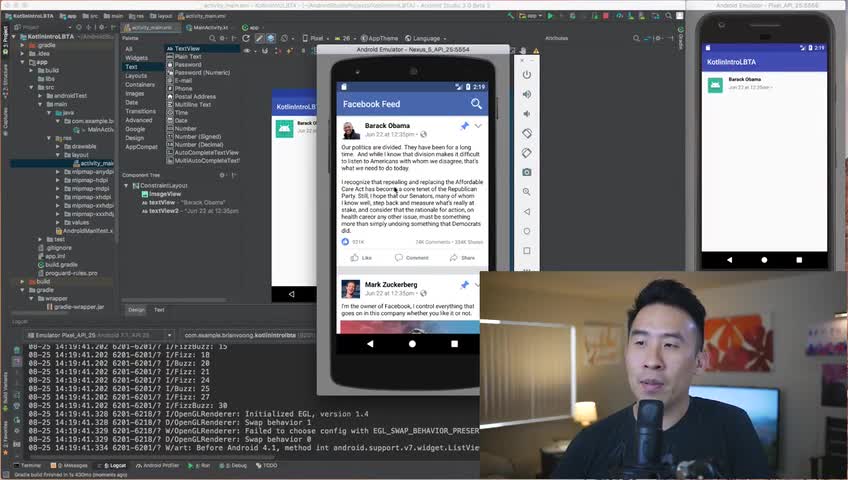This screenshot has width=848, height=480.
Task: Toggle the pin on Barack Obama post
Action: coord(464,126)
